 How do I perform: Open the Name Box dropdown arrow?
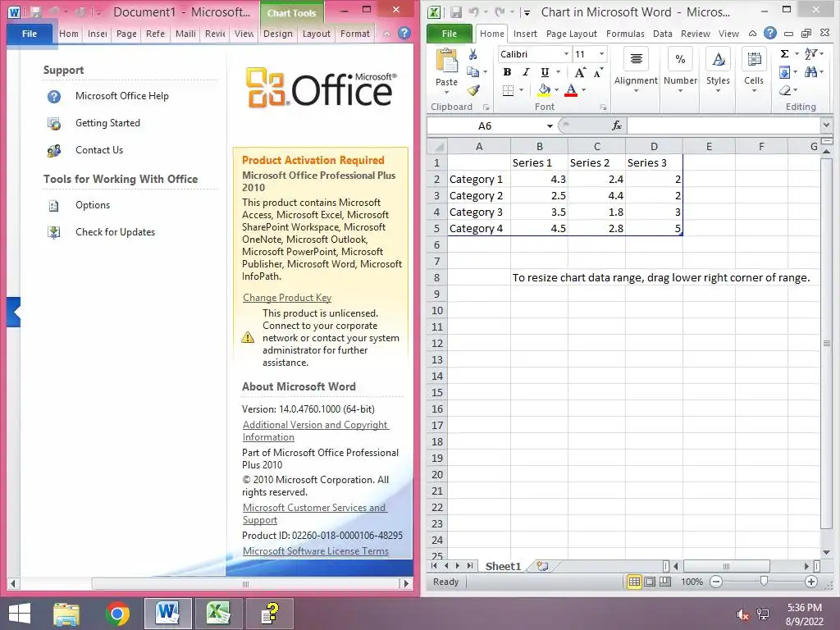(550, 126)
